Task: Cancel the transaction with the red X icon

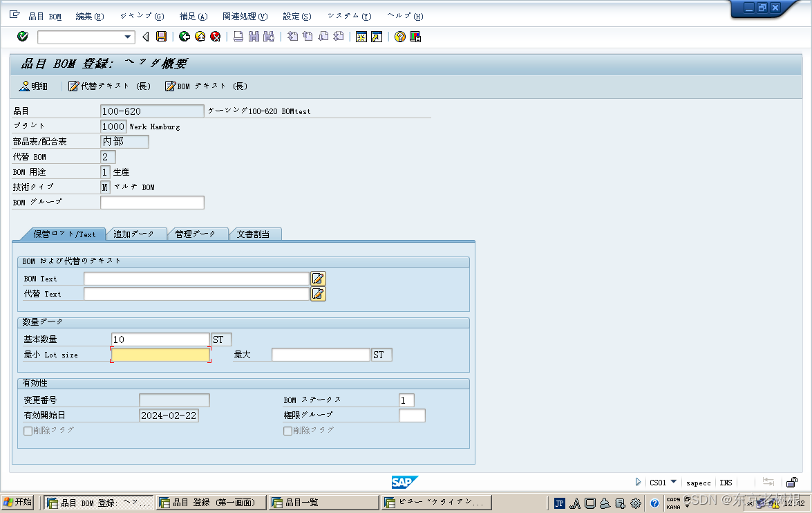Action: 214,37
